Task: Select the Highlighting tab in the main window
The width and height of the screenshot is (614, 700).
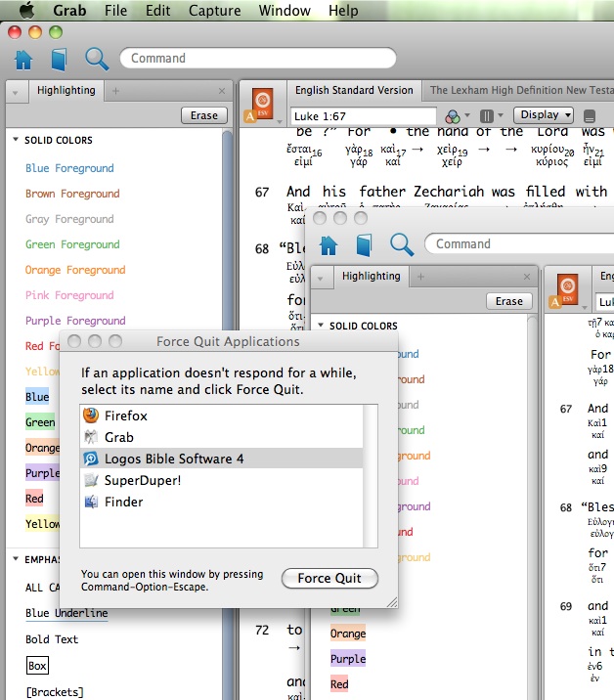Action: click(66, 90)
